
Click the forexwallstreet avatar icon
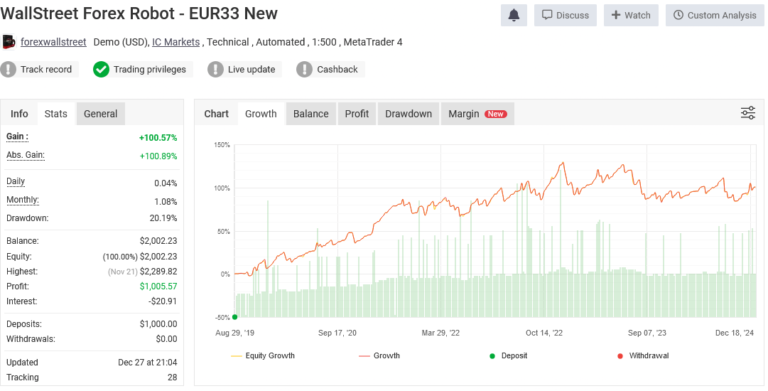click(x=9, y=42)
